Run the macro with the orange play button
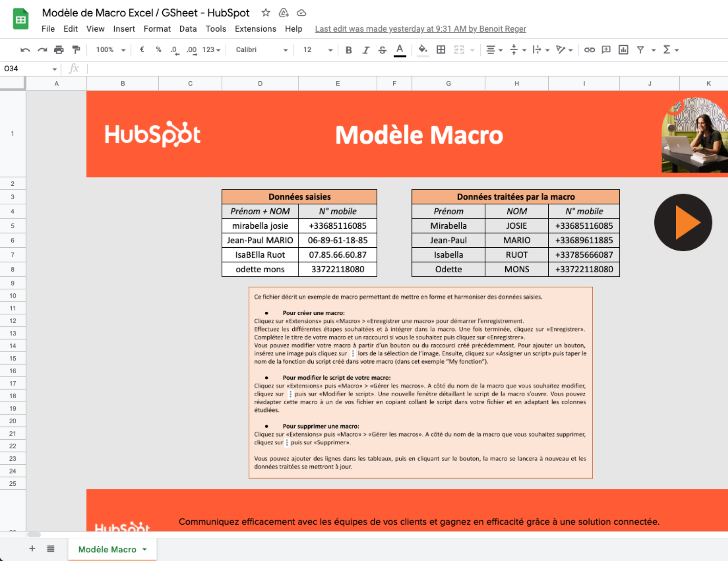The height and width of the screenshot is (561, 728). tap(683, 222)
